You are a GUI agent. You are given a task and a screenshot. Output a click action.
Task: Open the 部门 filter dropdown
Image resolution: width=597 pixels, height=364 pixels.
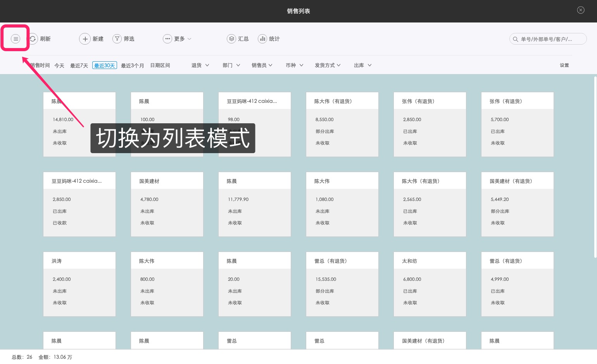tap(231, 65)
